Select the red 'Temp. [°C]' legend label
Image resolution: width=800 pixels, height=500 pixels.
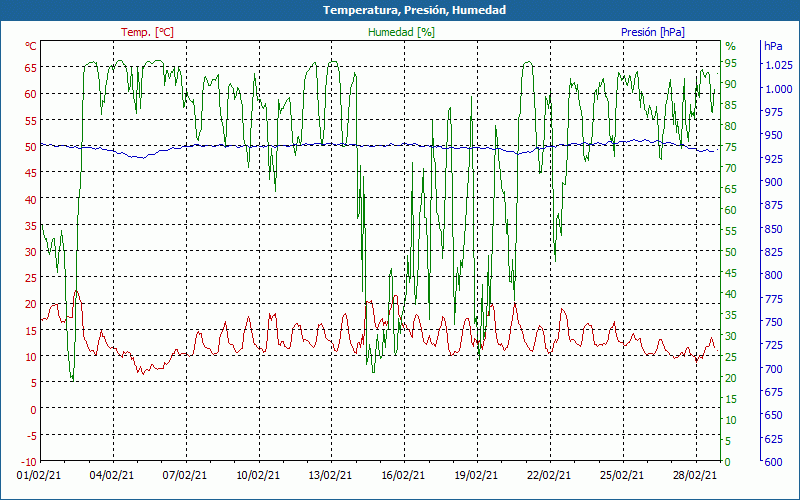click(x=147, y=32)
